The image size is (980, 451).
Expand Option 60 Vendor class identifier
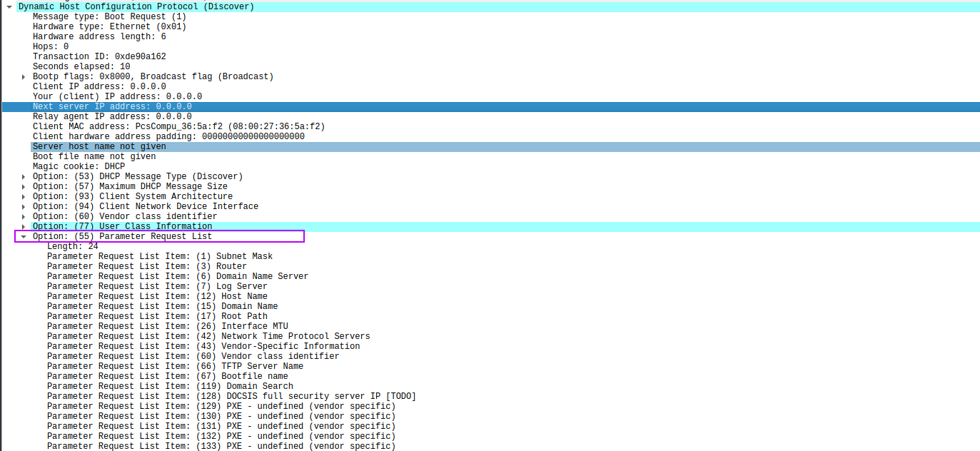point(24,216)
